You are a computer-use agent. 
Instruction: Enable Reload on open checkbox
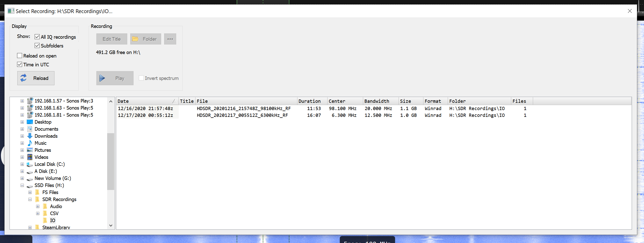pyautogui.click(x=20, y=56)
